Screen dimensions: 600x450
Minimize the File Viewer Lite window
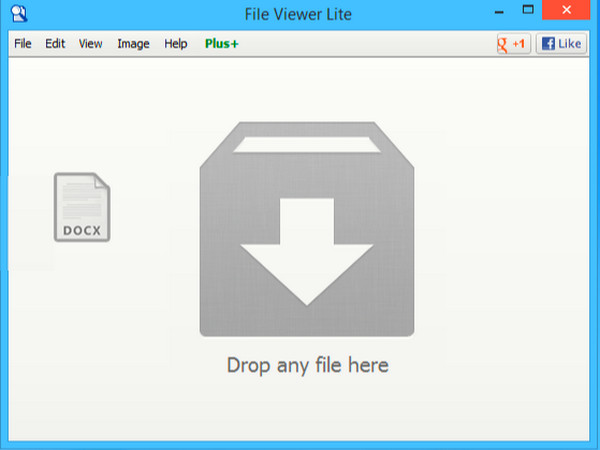coord(499,11)
